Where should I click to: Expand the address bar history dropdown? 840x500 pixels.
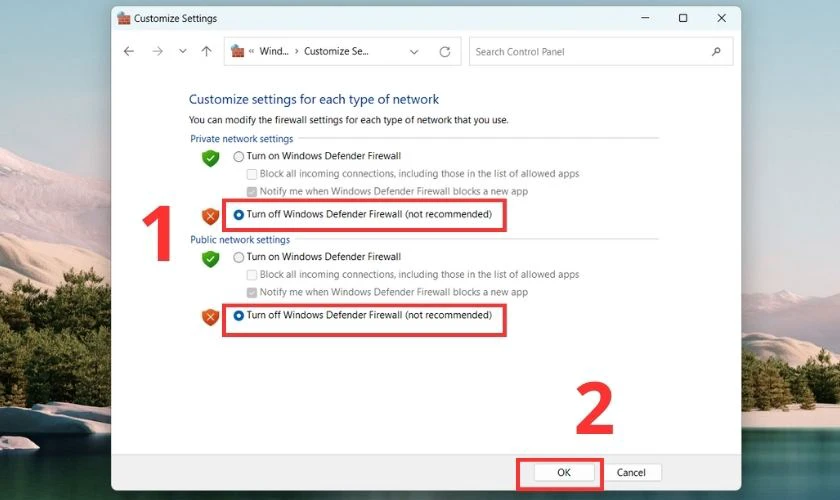(414, 52)
